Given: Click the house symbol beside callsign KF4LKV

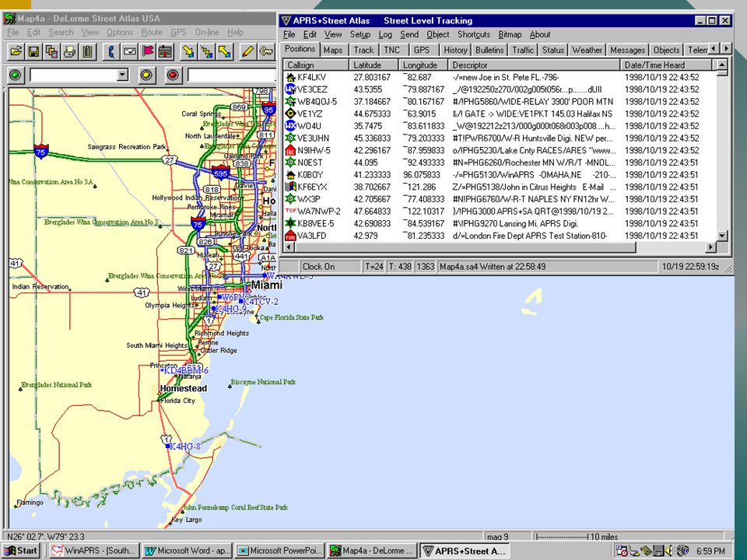Looking at the screenshot, I should tap(290, 77).
